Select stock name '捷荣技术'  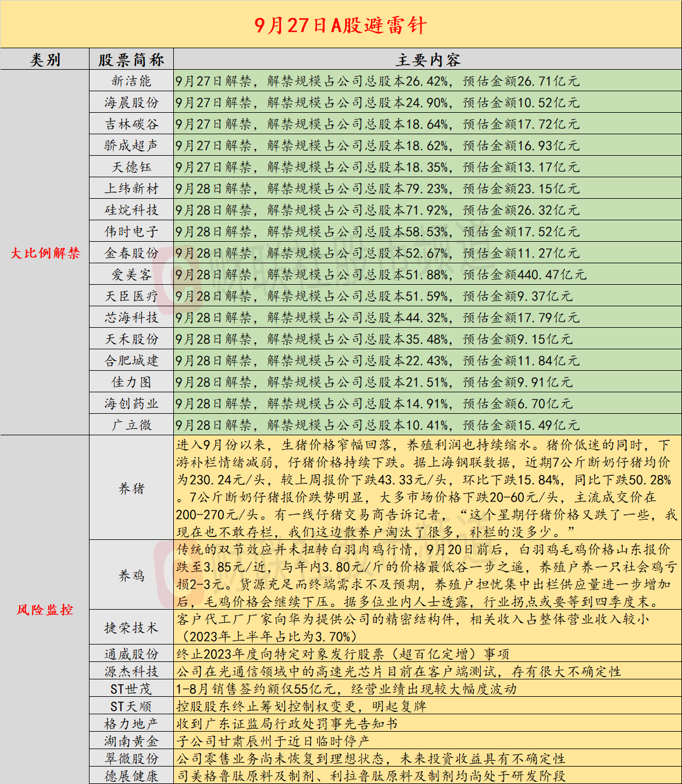131,628
